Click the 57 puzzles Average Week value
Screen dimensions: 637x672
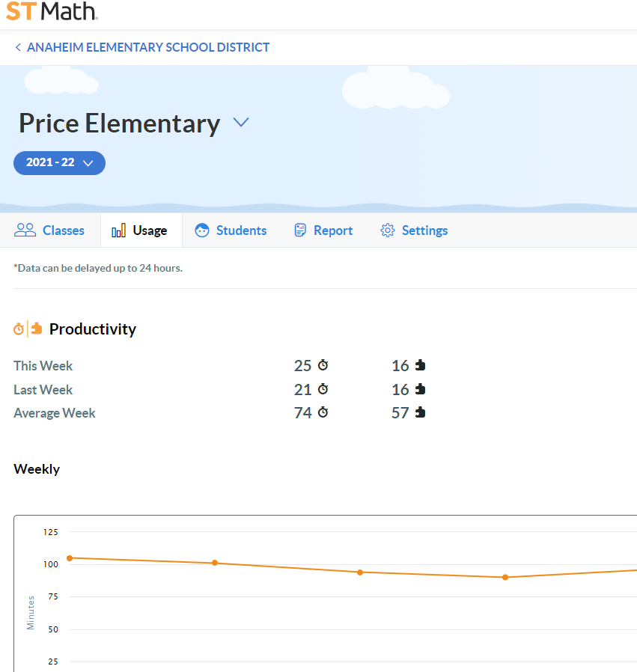(x=400, y=413)
